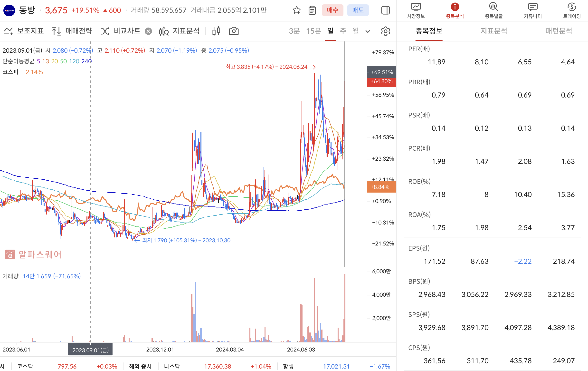Add 동방 to favorites star
The width and height of the screenshot is (588, 371).
(x=296, y=10)
